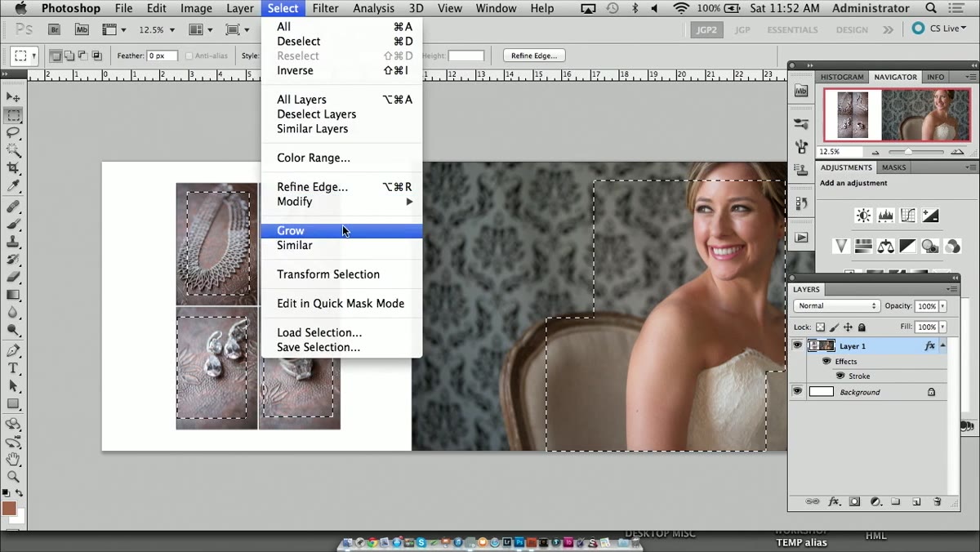Add a Black & White adjustment
Viewport: 980px width, 552px height.
coord(907,246)
